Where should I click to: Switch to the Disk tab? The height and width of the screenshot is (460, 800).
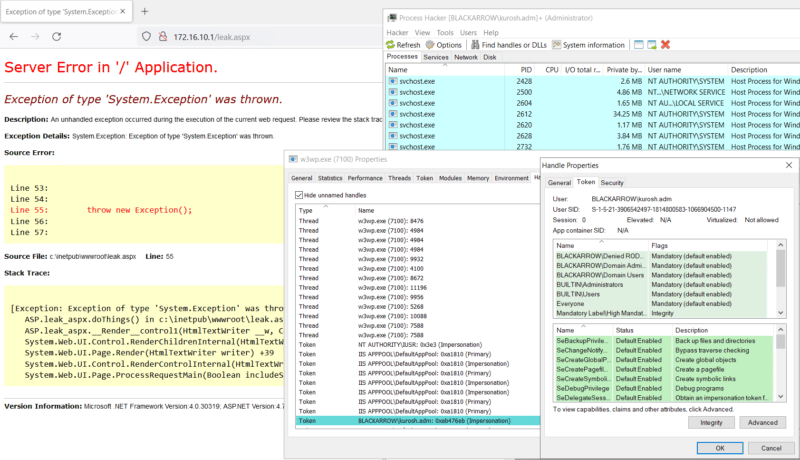[x=490, y=57]
